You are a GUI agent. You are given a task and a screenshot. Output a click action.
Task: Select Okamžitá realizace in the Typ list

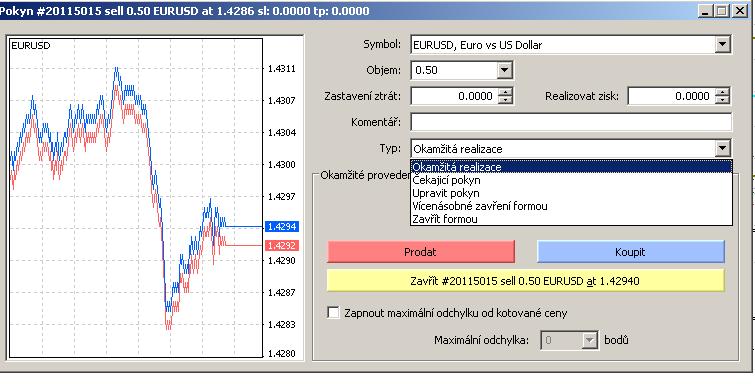tap(571, 167)
